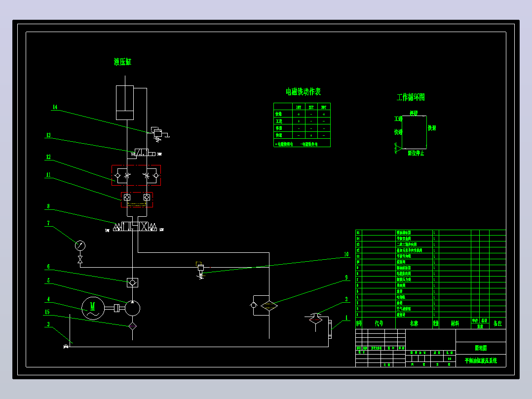Screen dimensions: 532x399
Task: Select the red dashed pilot check valve block 11
Action: tap(137, 199)
